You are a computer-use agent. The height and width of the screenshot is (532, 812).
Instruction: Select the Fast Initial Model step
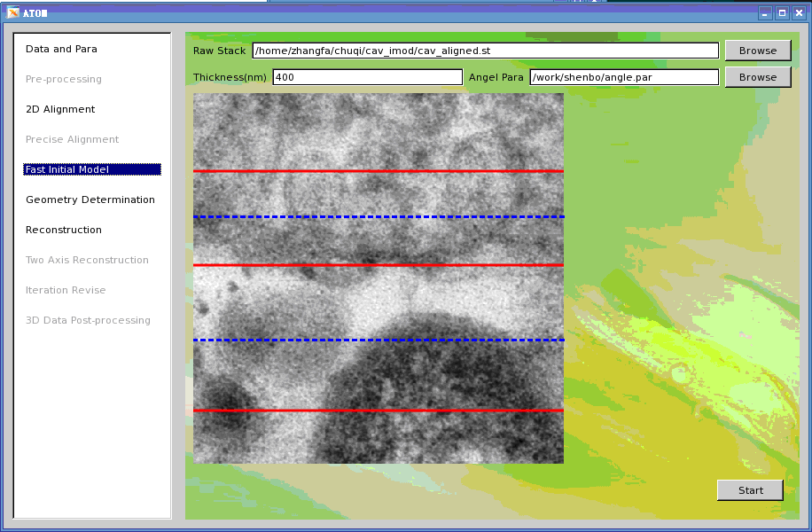tap(92, 169)
